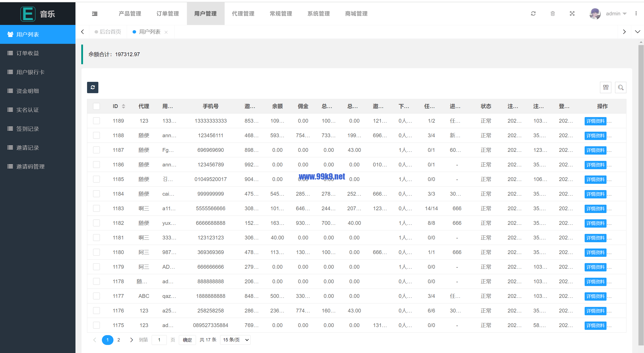644x353 pixels.
Task: Click the trash clear-cache icon in header
Action: click(553, 14)
